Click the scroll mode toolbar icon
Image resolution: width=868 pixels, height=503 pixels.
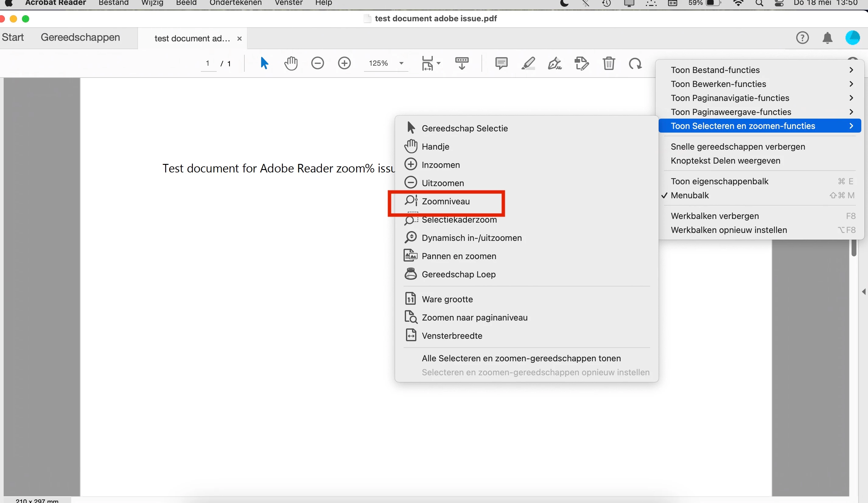[462, 63]
